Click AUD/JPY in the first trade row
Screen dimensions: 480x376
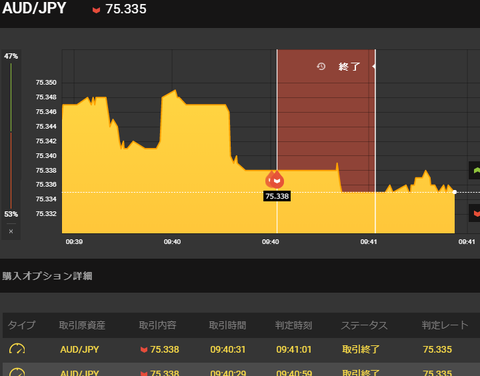click(x=80, y=349)
